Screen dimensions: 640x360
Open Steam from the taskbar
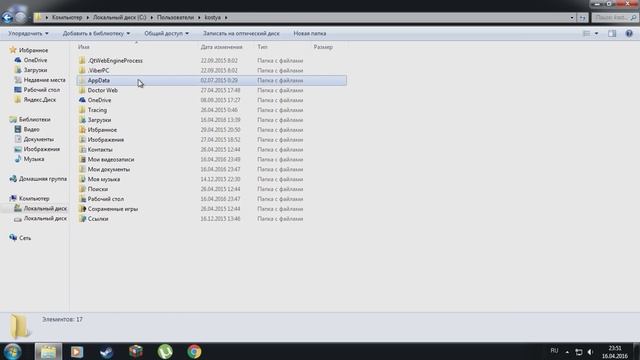107,352
